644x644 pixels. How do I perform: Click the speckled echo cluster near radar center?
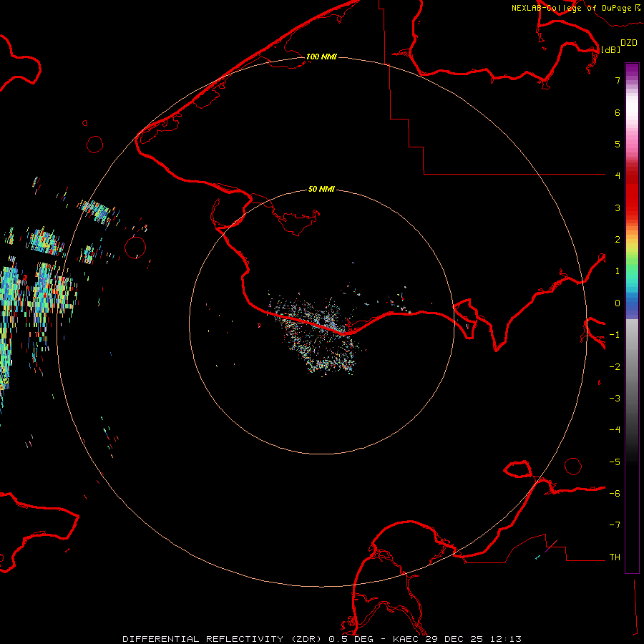pos(316,335)
